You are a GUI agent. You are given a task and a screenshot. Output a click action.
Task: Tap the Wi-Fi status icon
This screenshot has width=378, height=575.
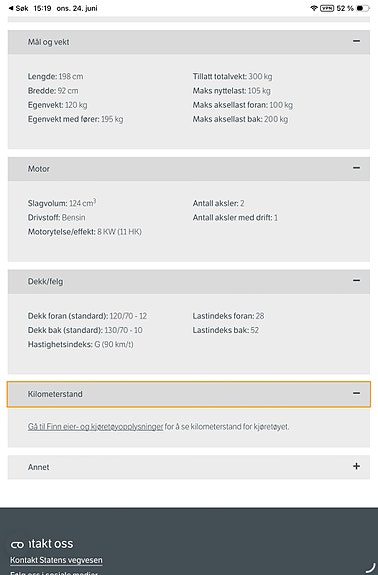click(x=313, y=8)
